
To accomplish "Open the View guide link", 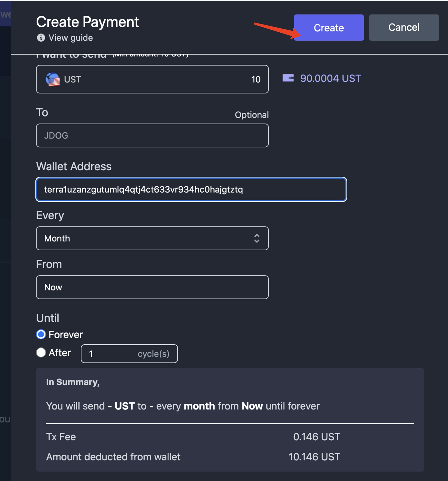I will tap(70, 38).
